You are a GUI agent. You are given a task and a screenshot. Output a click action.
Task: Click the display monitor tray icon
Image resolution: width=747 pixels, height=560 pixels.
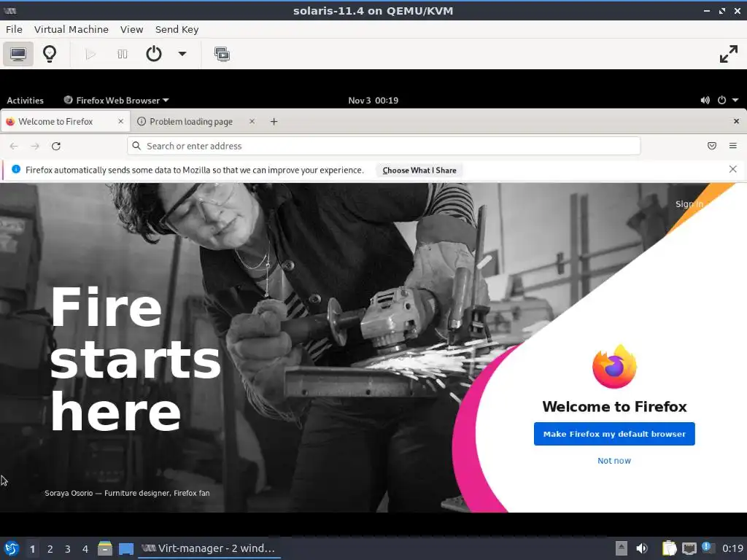pos(689,548)
